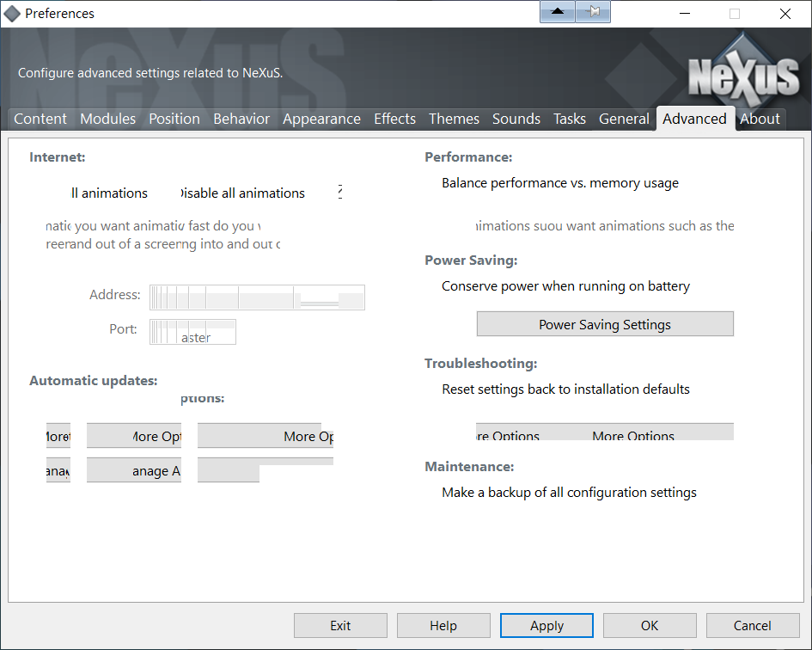Viewport: 812px width, 650px height.
Task: Click the pin icon in title bar
Action: [x=594, y=12]
